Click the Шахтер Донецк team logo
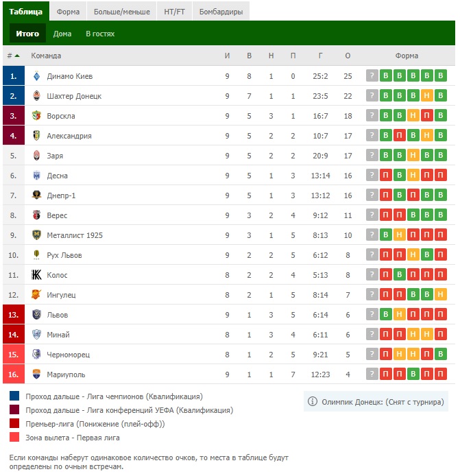The image size is (460, 476). (x=36, y=96)
